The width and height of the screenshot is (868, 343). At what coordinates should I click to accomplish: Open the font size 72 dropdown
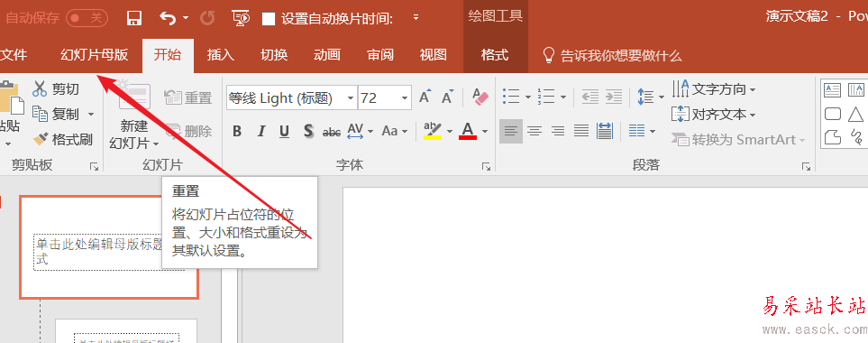(406, 98)
